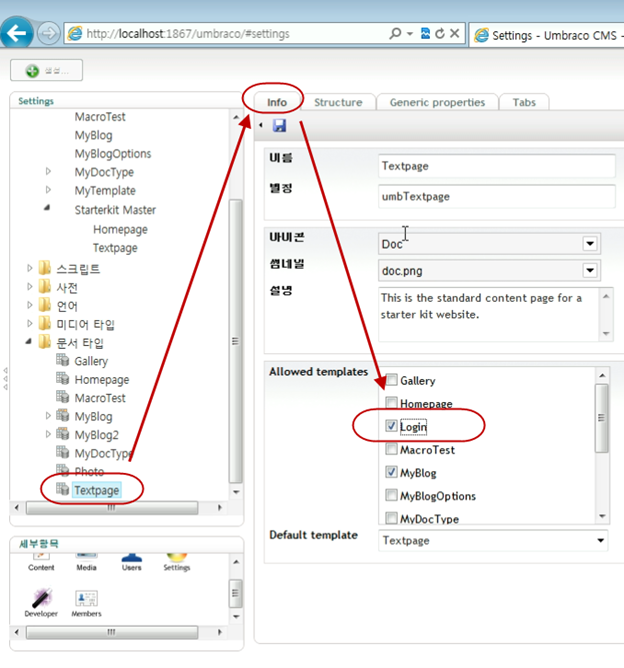Switch to the Info tab

[277, 102]
